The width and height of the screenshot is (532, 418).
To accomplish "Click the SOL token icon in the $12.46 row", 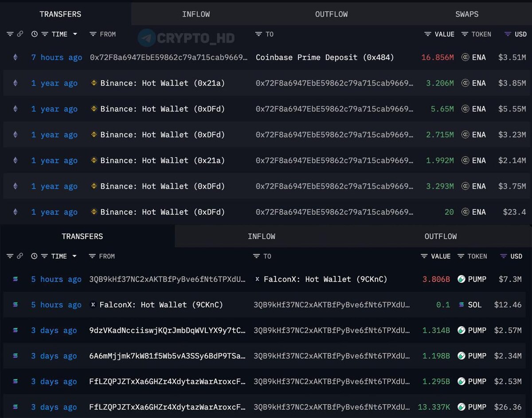I will [x=461, y=305].
